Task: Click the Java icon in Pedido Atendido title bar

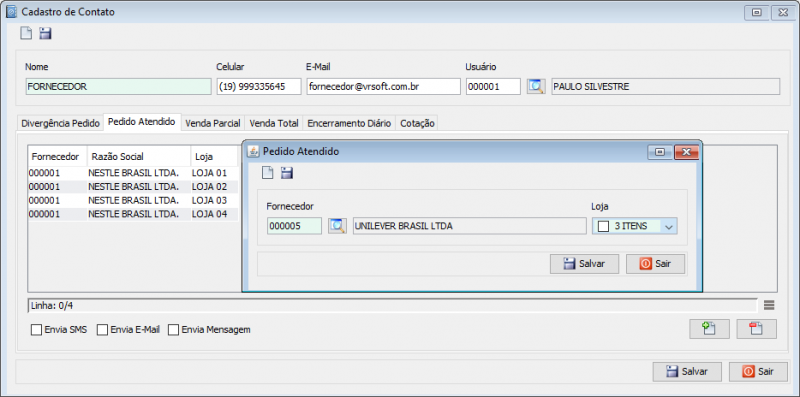Action: [x=253, y=152]
